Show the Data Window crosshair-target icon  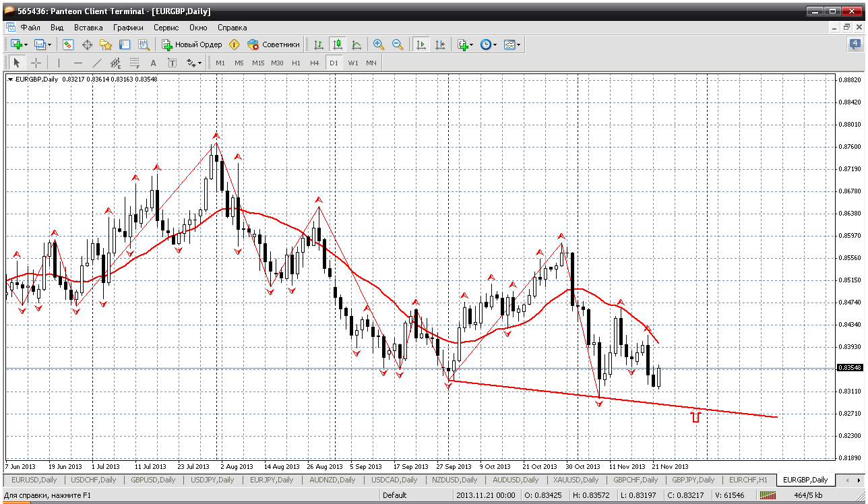[x=87, y=44]
